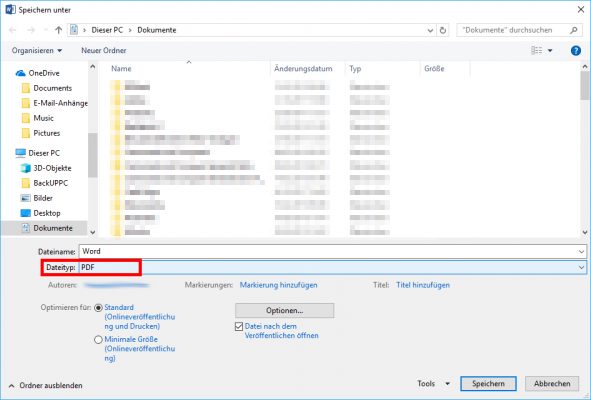Open the Dateiname dropdown arrow
The height and width of the screenshot is (400, 591).
tap(581, 252)
